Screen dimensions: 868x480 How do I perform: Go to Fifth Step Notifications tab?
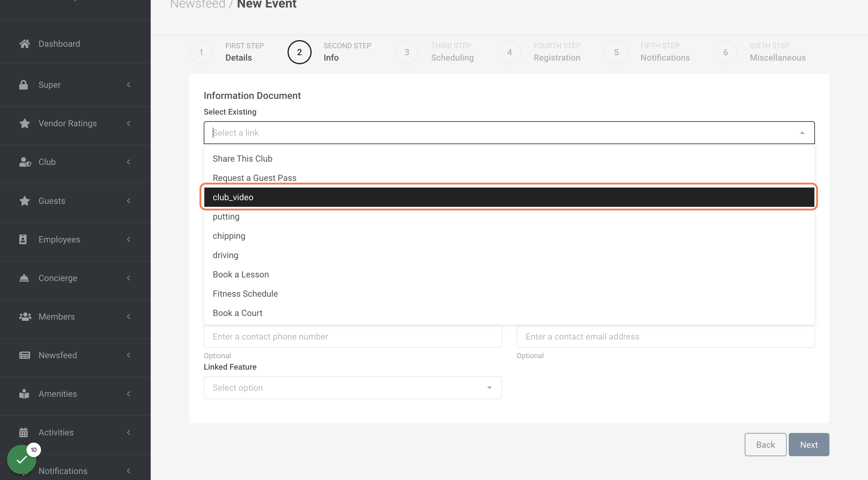647,52
